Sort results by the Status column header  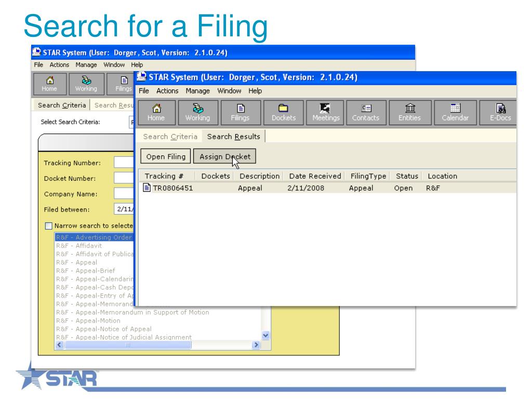[x=407, y=176]
